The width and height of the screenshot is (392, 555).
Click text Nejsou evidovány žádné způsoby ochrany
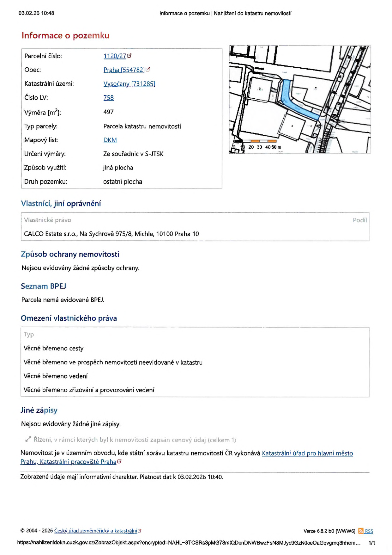81,268
